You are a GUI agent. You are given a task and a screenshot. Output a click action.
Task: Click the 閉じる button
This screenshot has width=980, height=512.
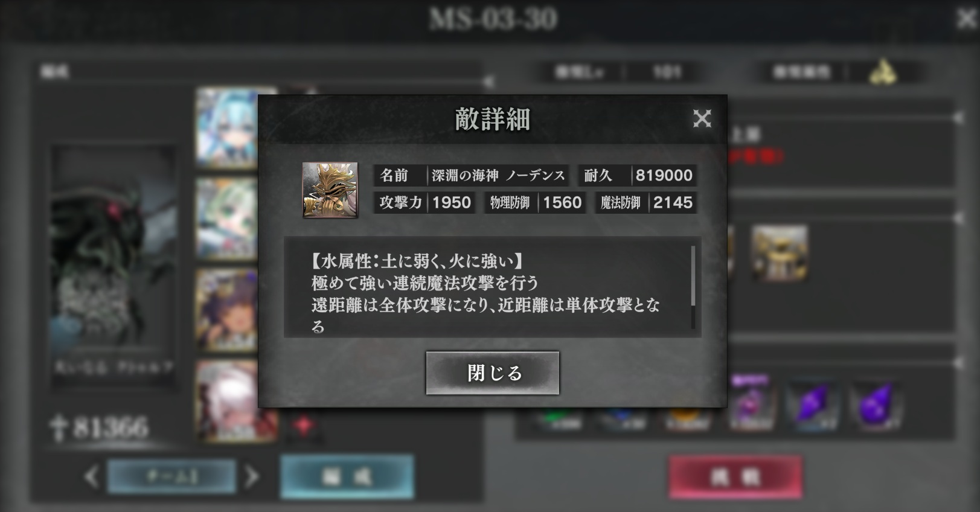tap(492, 373)
